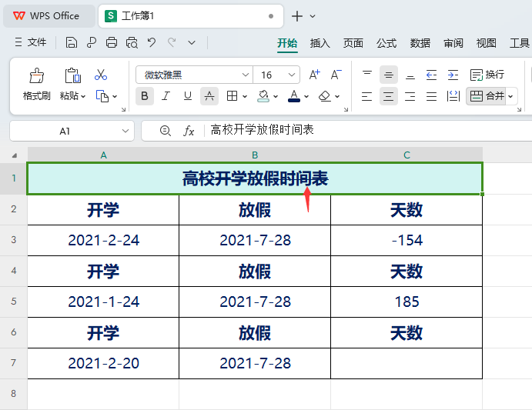Toggle align left
532x410 pixels.
coord(366,96)
